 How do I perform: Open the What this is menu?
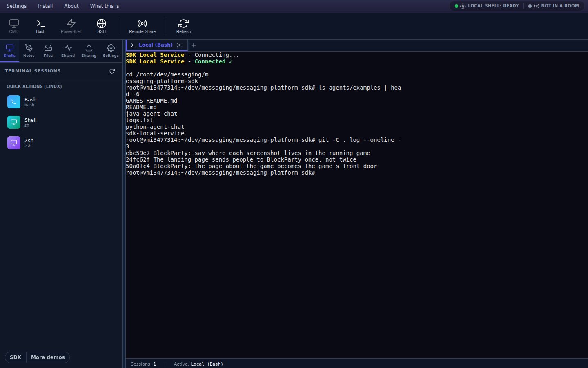tap(105, 6)
